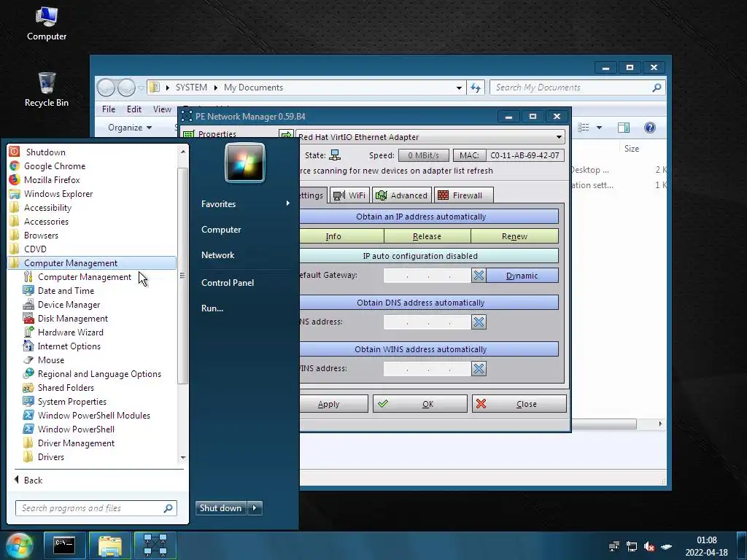Open Computer desktop icon
This screenshot has height=560, width=747.
pyautogui.click(x=47, y=23)
